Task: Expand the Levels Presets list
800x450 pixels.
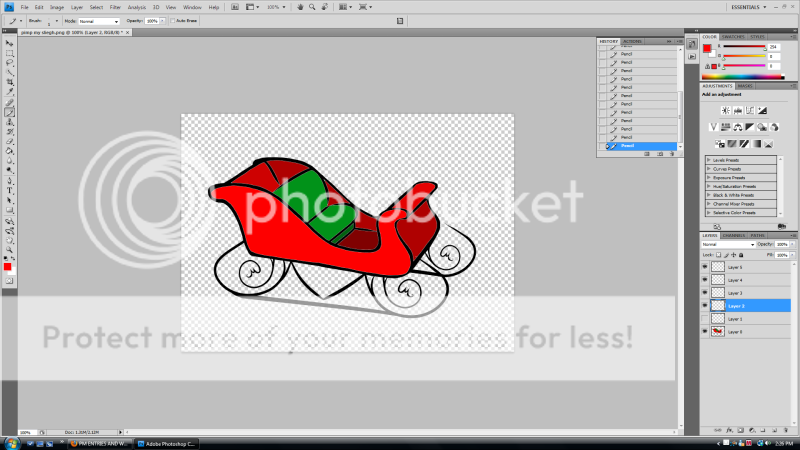Action: coord(709,160)
